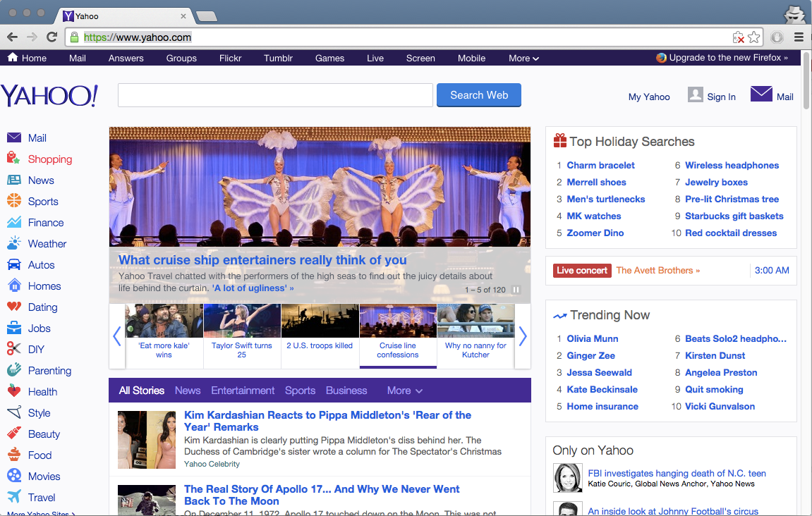The width and height of the screenshot is (812, 516).
Task: Click Upgrade to the new Firefox link
Action: tap(722, 57)
